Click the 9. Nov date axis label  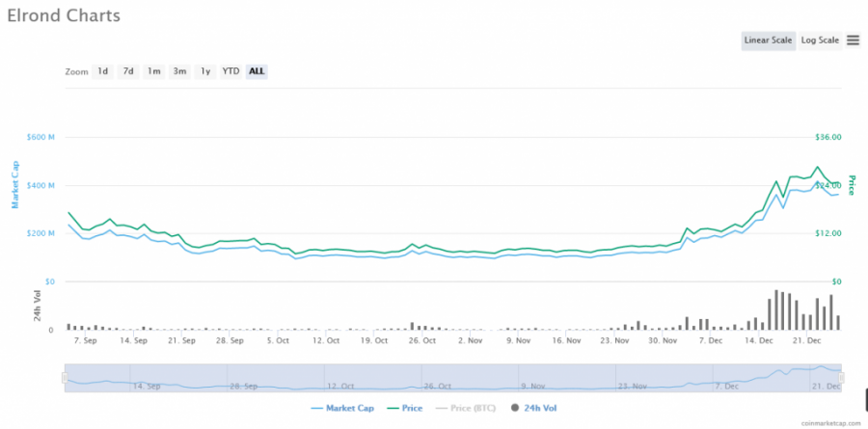(519, 341)
